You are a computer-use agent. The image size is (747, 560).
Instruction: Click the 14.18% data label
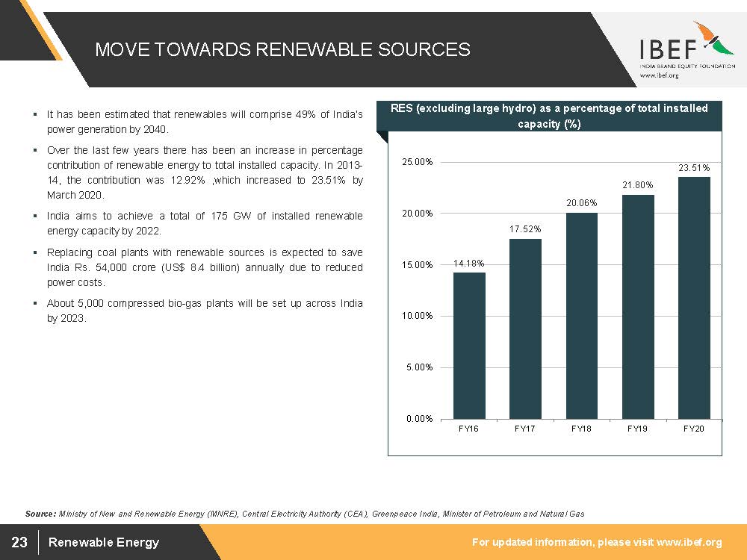pyautogui.click(x=469, y=264)
